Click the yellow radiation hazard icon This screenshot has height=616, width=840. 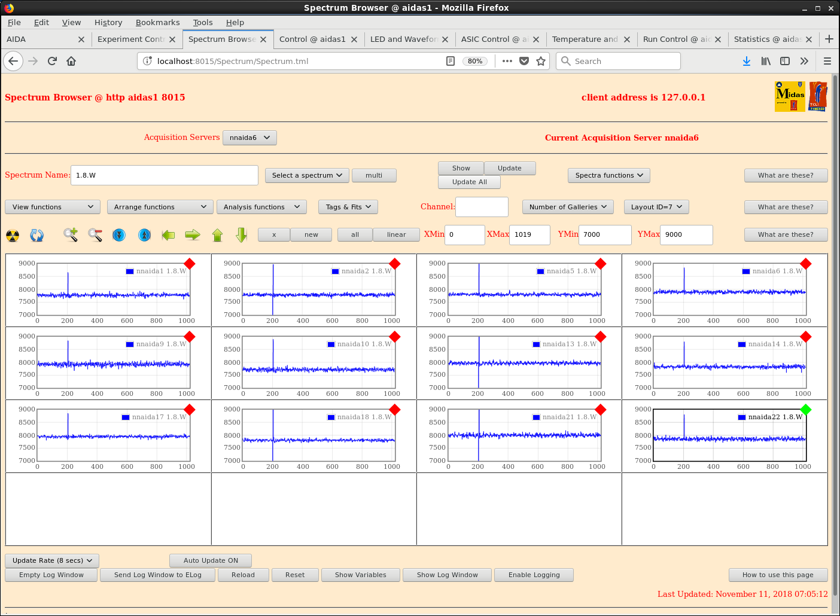[x=13, y=236]
